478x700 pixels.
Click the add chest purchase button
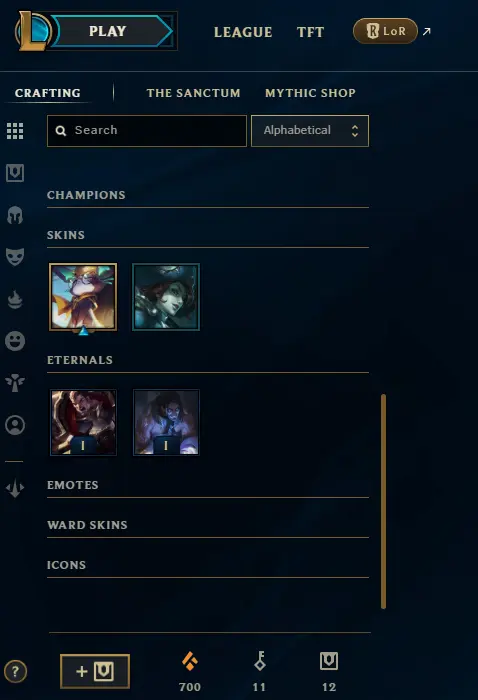coord(95,671)
